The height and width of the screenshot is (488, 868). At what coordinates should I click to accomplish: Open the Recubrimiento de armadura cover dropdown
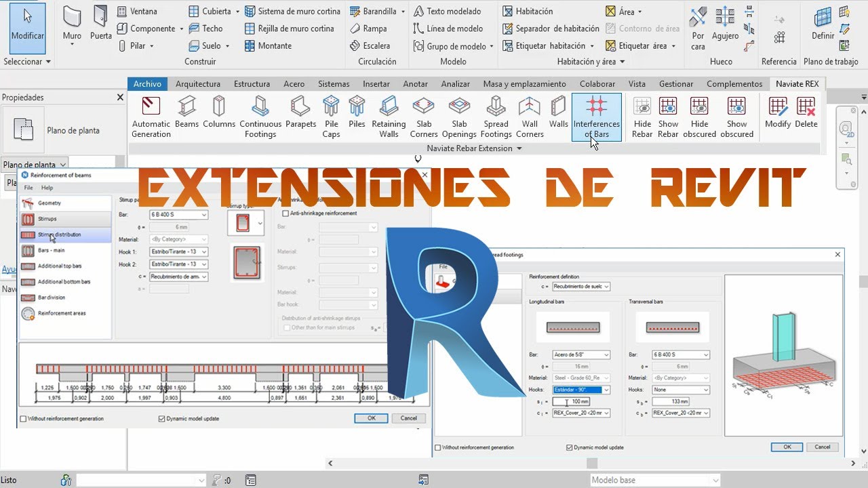[x=178, y=277]
